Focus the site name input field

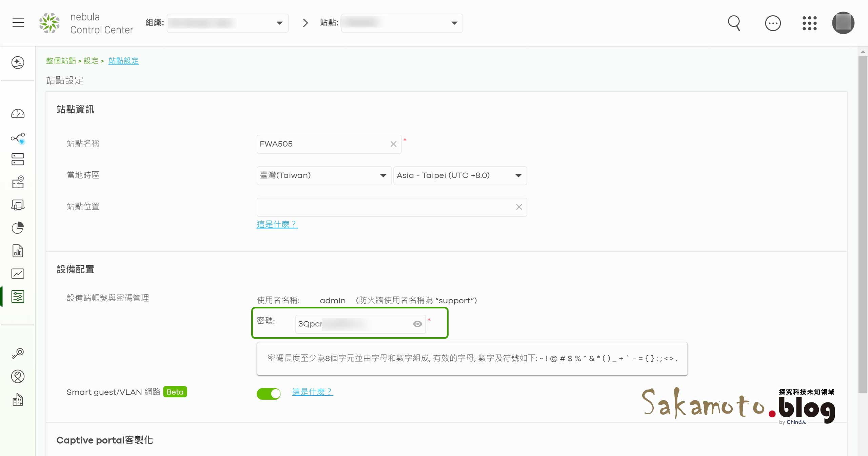click(x=329, y=144)
